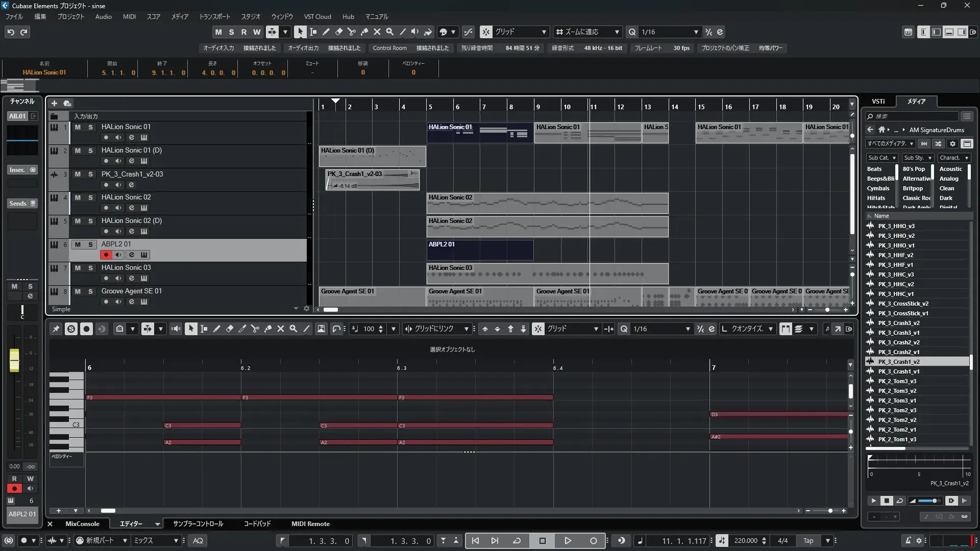This screenshot has height=551, width=980.
Task: Toggle record enable on ABPL2 01 track
Action: click(106, 255)
